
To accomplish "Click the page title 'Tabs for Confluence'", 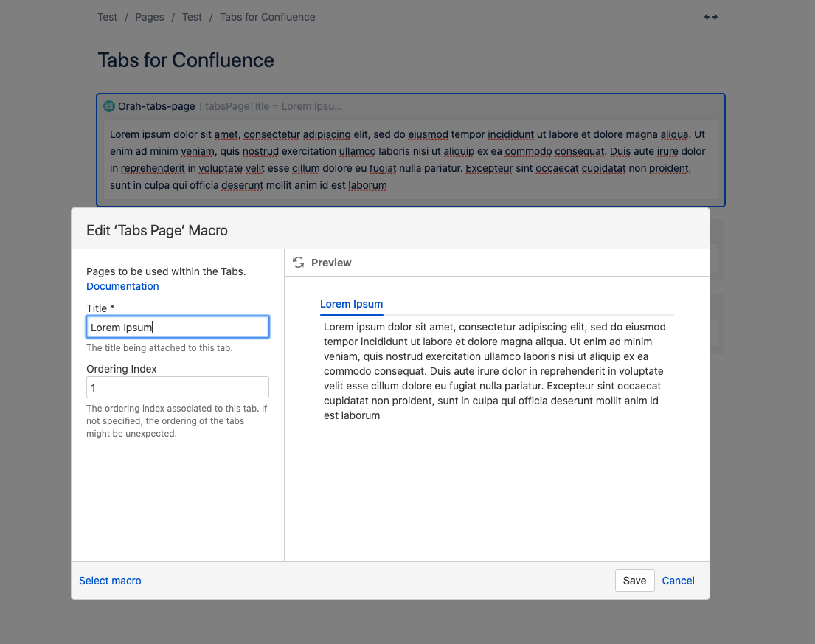I will coord(186,60).
